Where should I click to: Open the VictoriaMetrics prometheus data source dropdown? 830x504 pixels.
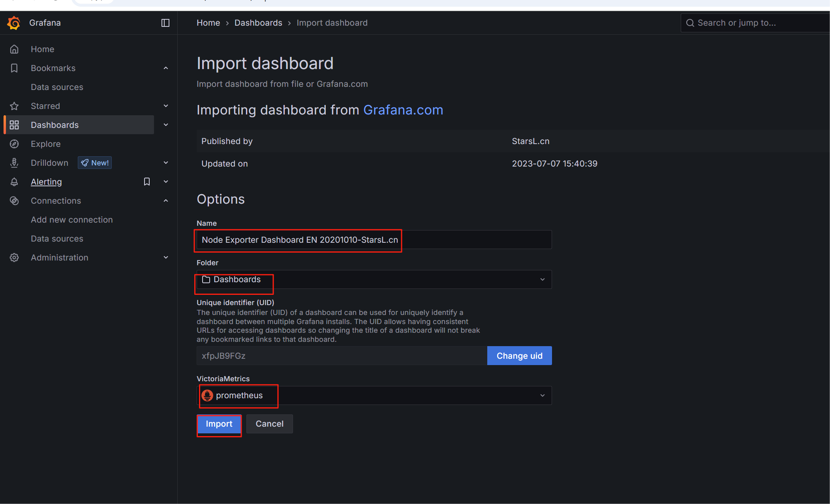pos(374,395)
